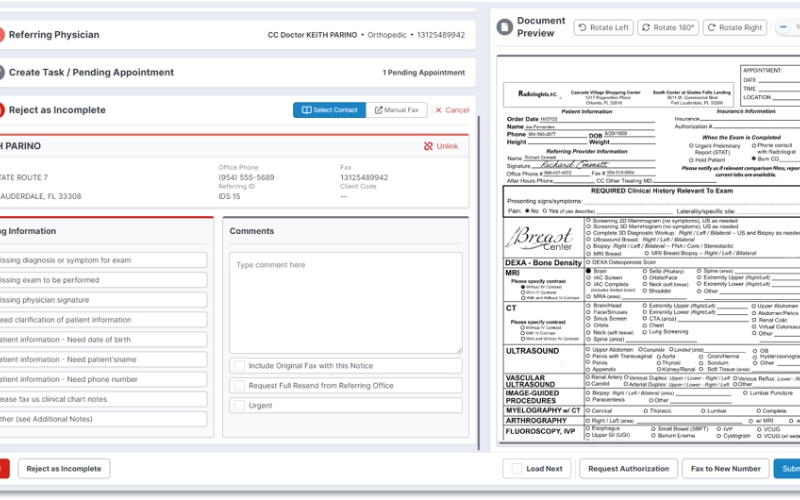Check Request Full Resend from Referring Office
The image size is (800, 500).
coord(239,386)
